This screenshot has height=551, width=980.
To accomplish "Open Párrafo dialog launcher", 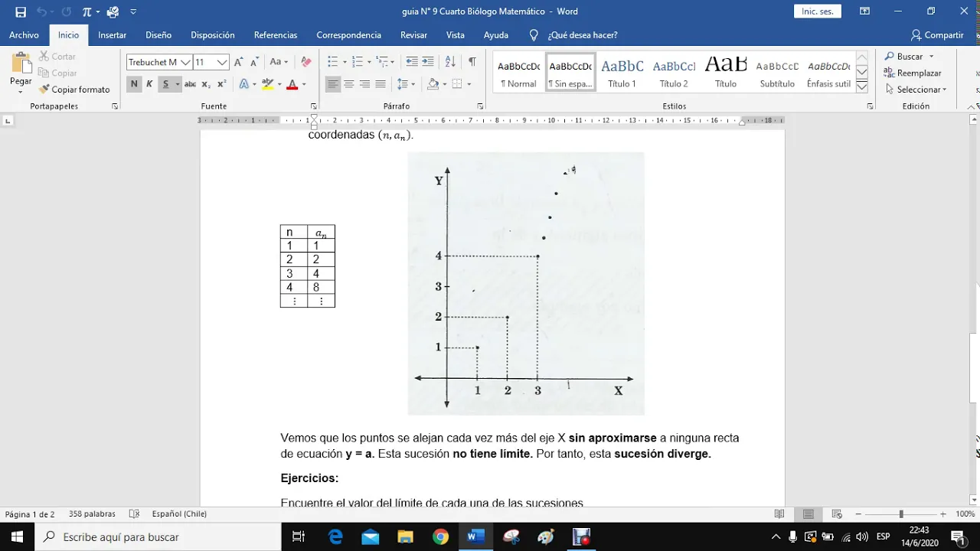I will coord(480,106).
